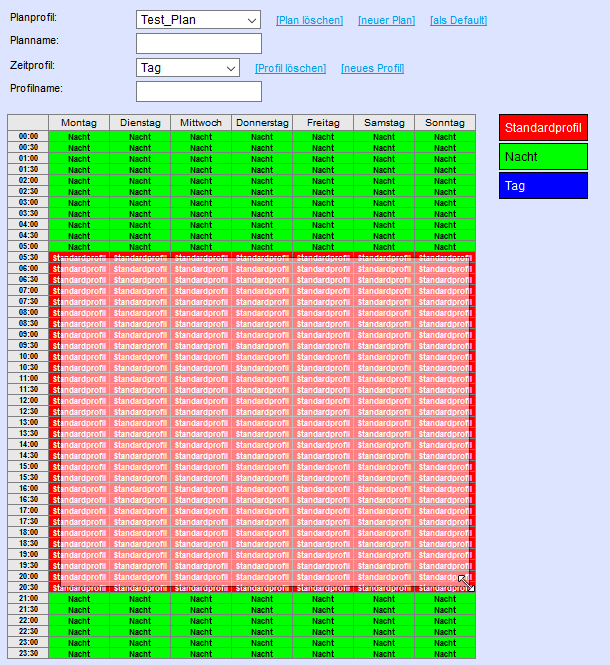Viewport: 610px width, 665px height.
Task: Select the green Nacht profile swatch
Action: [543, 157]
